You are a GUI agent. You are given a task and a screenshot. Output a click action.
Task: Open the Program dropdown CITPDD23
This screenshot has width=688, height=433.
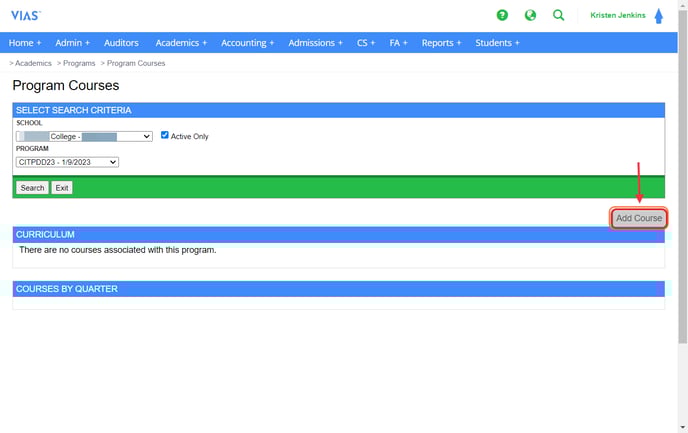tap(67, 162)
